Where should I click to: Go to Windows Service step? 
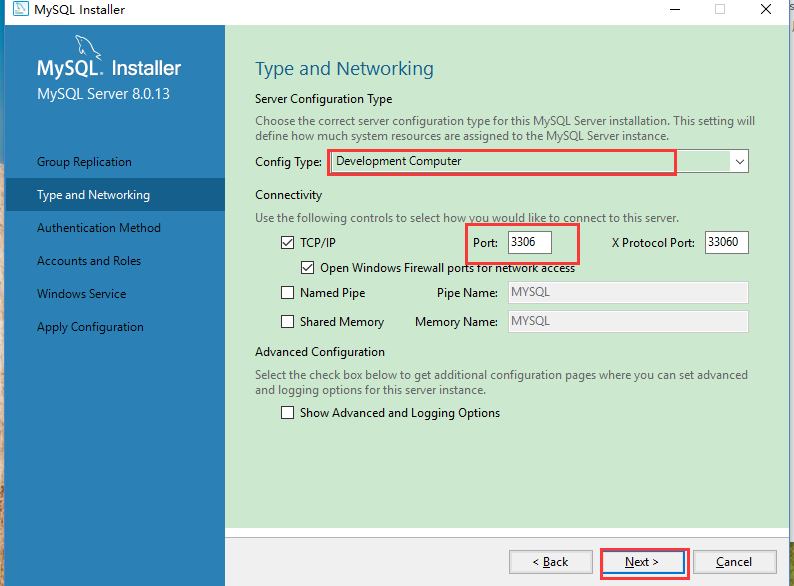point(82,294)
